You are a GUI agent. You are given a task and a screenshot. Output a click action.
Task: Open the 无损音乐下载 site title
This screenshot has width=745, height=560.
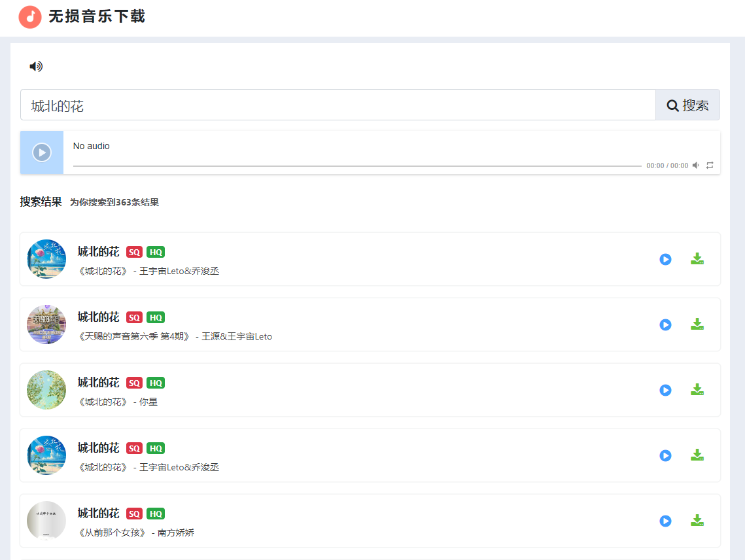point(97,17)
